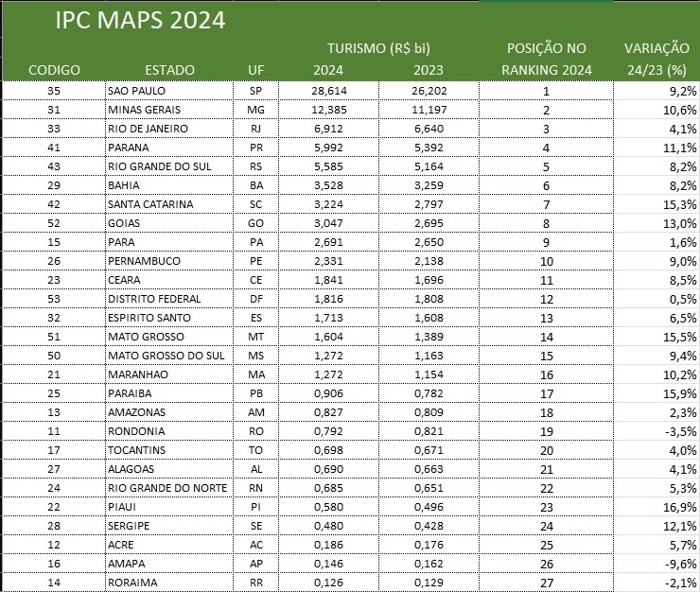Click the ALAGOAS state cell
This screenshot has height=592, width=700.
(169, 469)
